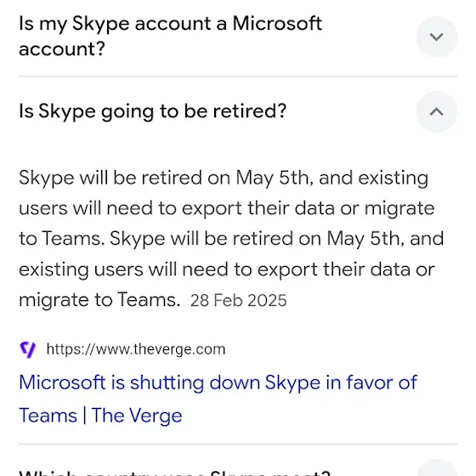Screen dimensions: 476x476
Task: Click the '28 Feb 2025' date label
Action: [238, 301]
